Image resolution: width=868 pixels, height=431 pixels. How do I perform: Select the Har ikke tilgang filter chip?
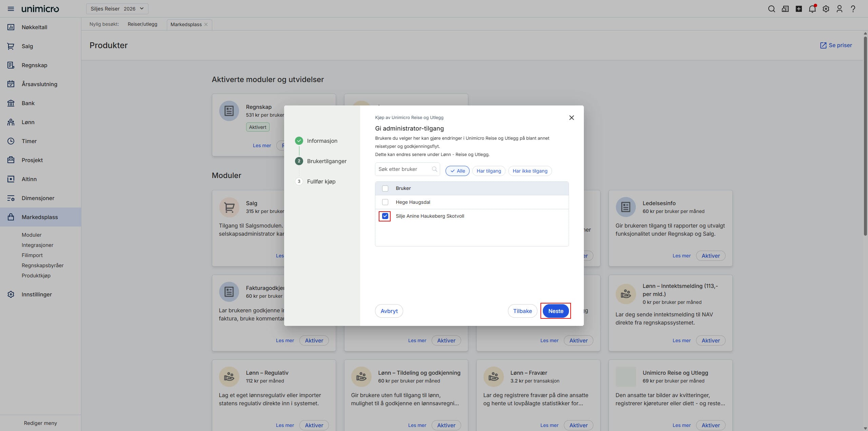click(x=530, y=171)
